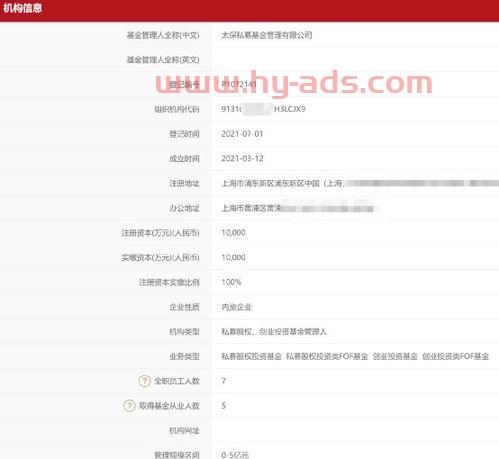Click the help icon beside 全职员工人数
The height and width of the screenshot is (459, 499).
[x=144, y=381]
